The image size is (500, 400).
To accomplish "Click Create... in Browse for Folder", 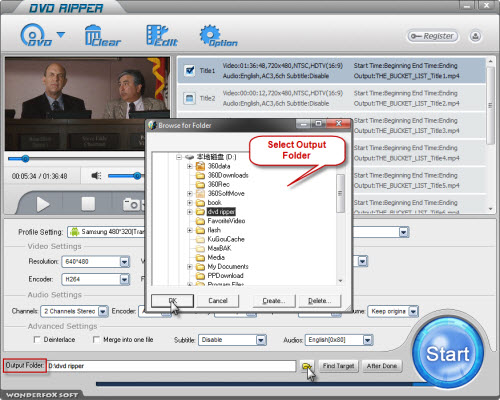I will pos(274,301).
